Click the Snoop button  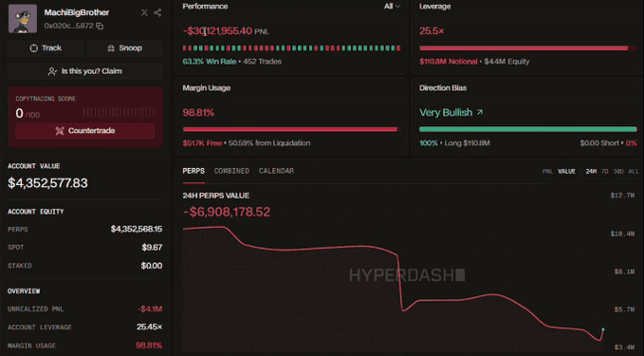click(125, 48)
